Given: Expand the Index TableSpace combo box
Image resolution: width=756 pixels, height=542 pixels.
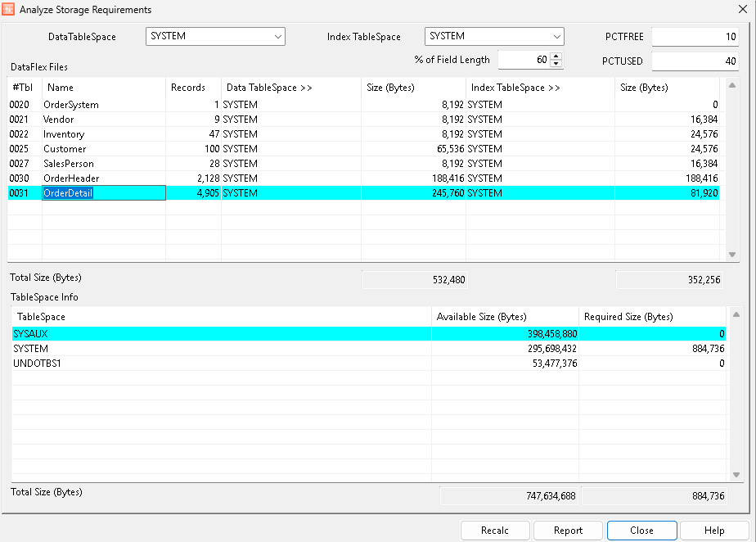Looking at the screenshot, I should [556, 37].
